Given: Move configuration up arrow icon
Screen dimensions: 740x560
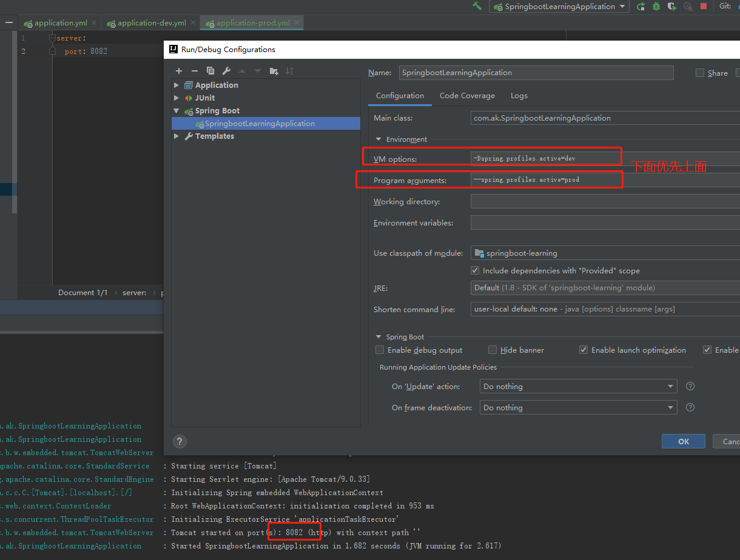Looking at the screenshot, I should point(242,71).
